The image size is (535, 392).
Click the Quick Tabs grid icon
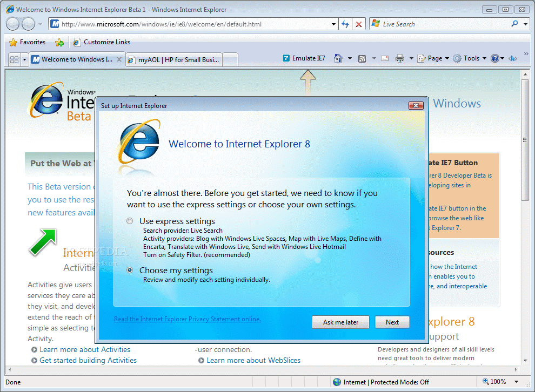pyautogui.click(x=15, y=59)
